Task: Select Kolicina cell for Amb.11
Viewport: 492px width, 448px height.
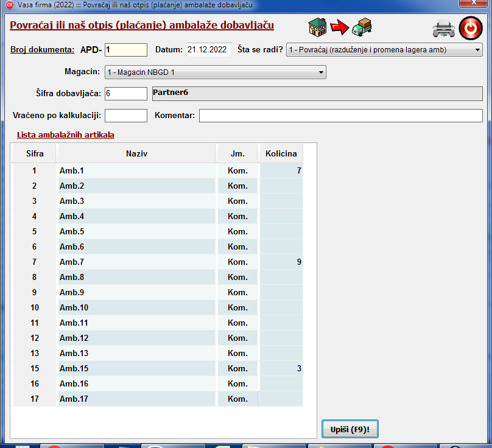Action: click(x=281, y=323)
